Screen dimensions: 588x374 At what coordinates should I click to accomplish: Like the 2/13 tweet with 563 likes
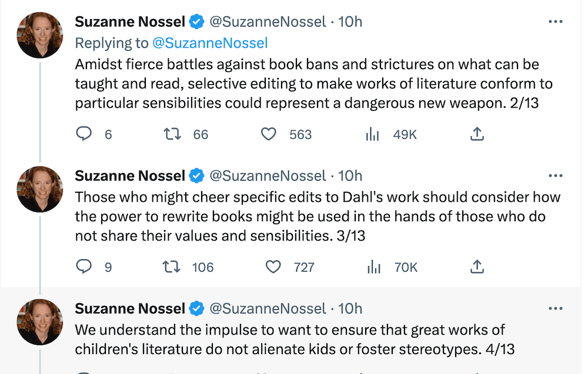pos(269,135)
